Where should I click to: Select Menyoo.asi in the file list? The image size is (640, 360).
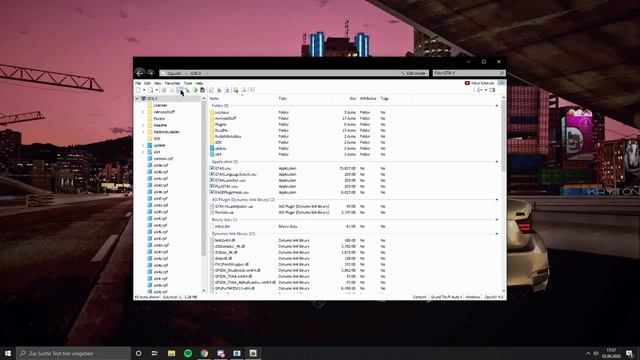pyautogui.click(x=224, y=212)
